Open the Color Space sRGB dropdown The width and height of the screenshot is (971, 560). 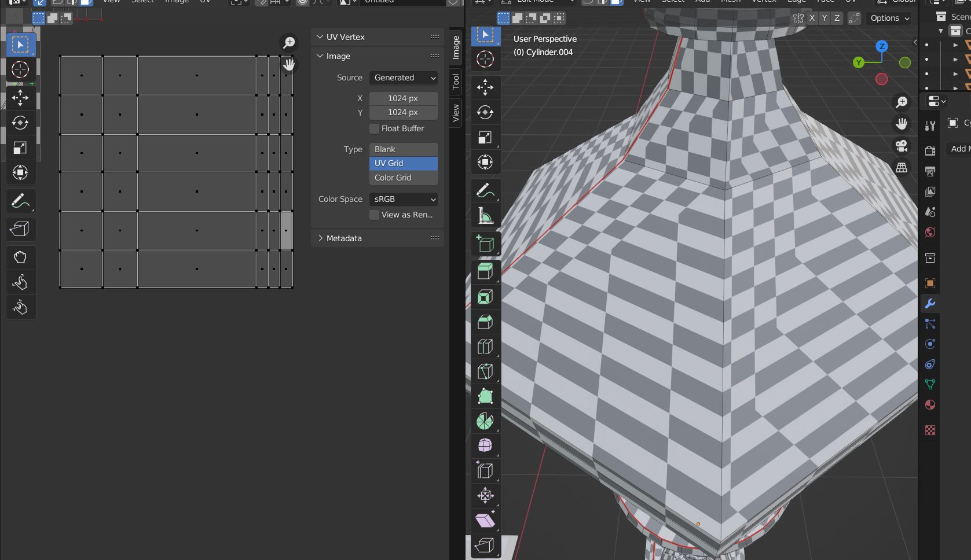pos(404,199)
